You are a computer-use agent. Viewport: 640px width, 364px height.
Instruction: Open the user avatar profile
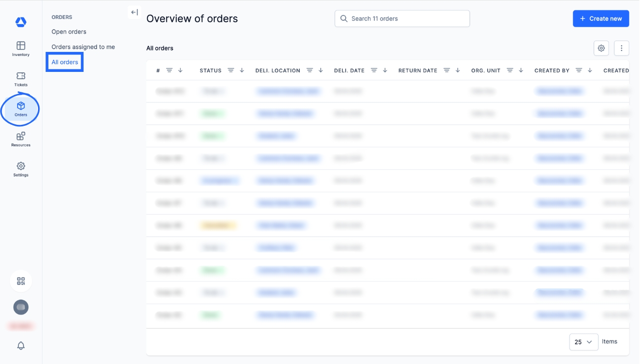pos(21,308)
